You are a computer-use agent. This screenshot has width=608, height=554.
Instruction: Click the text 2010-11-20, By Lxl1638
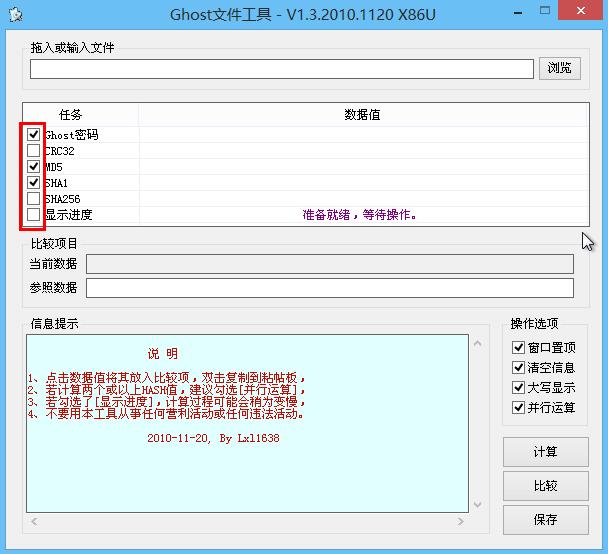pos(213,438)
